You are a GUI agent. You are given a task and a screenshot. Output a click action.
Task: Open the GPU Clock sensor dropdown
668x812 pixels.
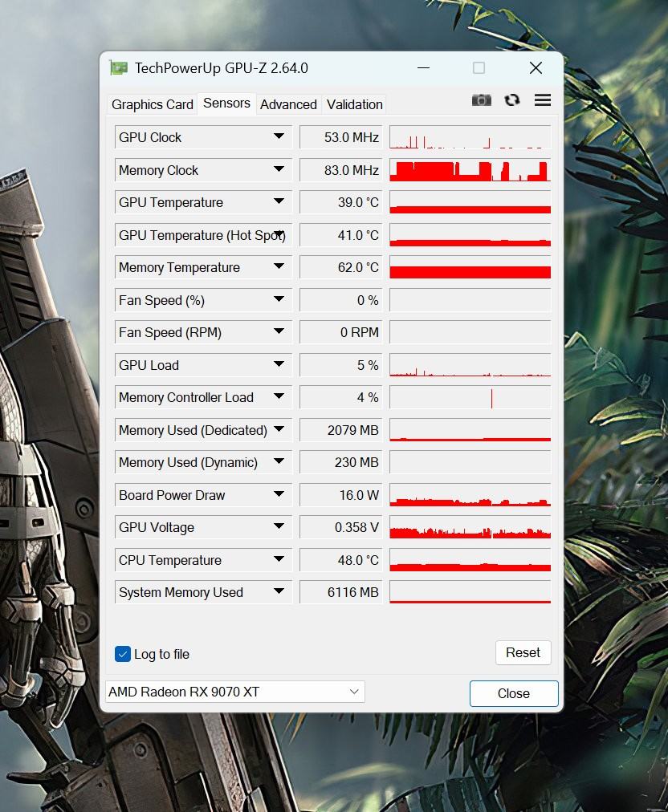[x=279, y=136]
